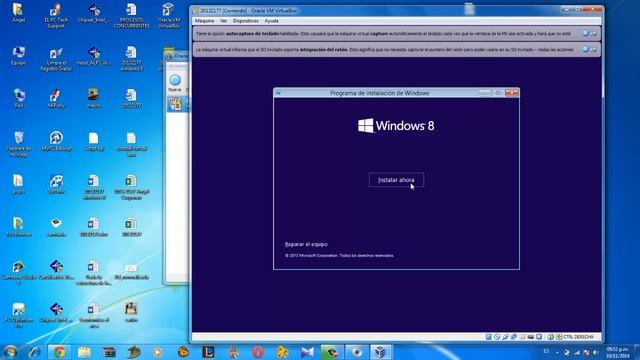Click the USB devices status icon
The image size is (640, 360).
click(x=505, y=337)
